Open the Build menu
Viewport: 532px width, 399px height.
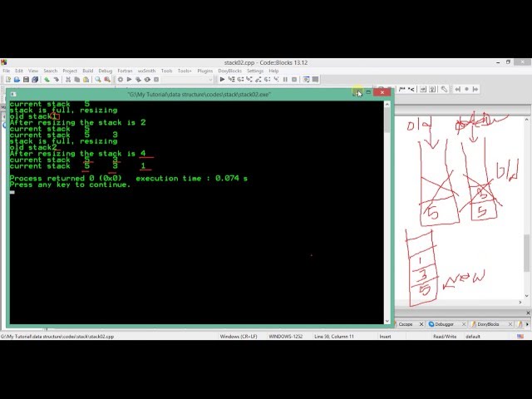[x=88, y=71]
